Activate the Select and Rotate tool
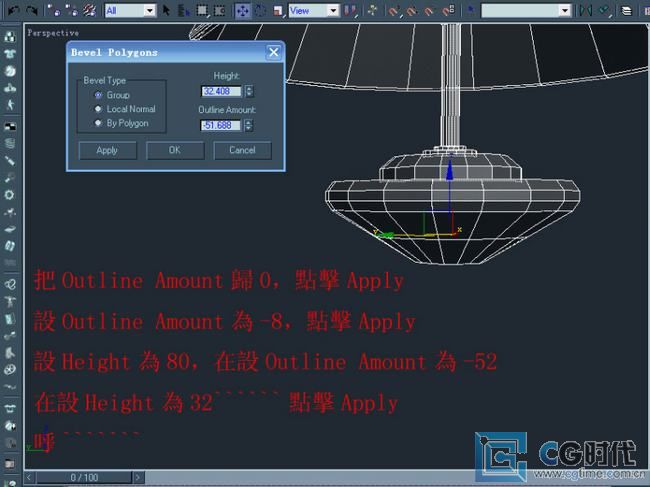 (260, 10)
